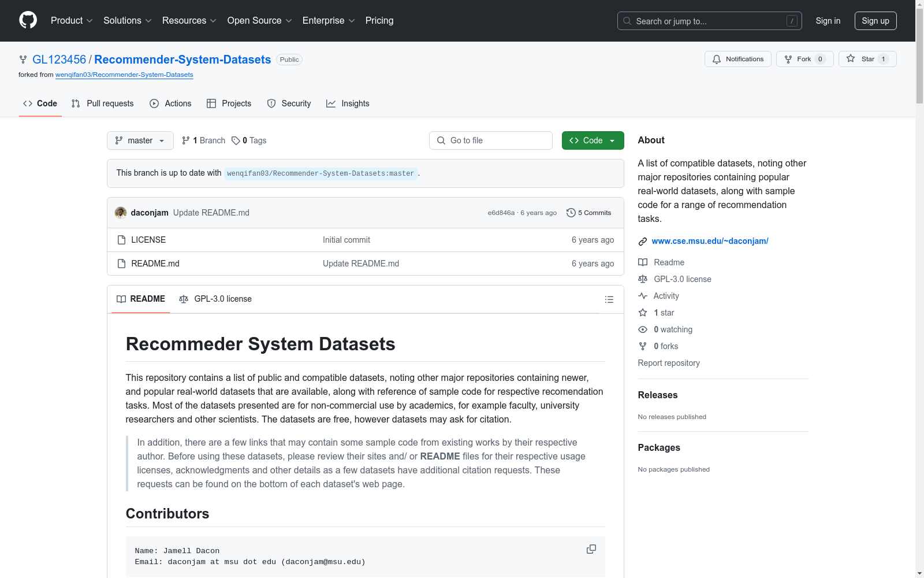Viewport: 924px width, 578px height.
Task: Open the Recommender-System-Datasets repository link
Action: (182, 60)
